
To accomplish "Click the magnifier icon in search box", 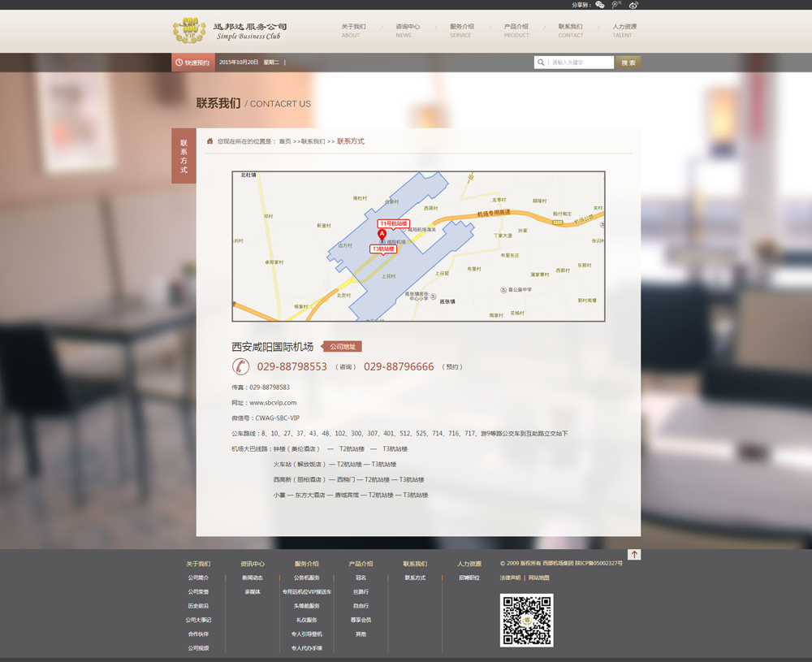I will tap(541, 63).
